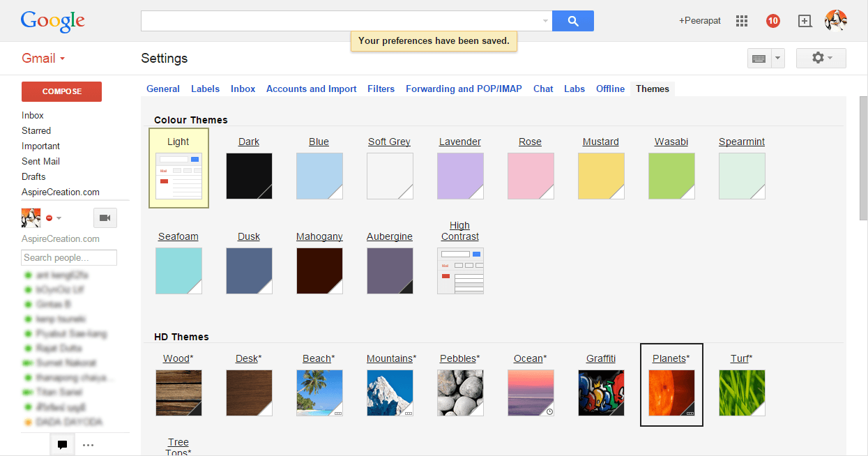Click the chat bubble icon at bottom
Viewport: 868px width, 456px height.
[62, 444]
